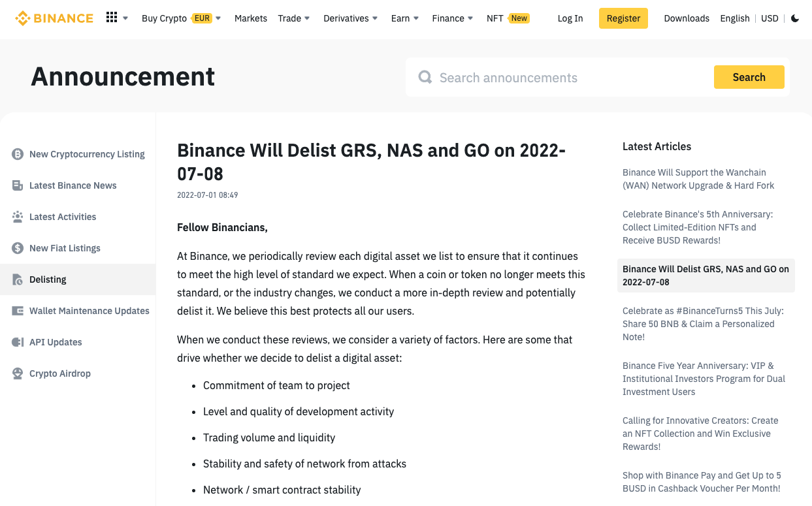Click the Latest Articles heading
Image resolution: width=812 pixels, height=506 pixels.
pyautogui.click(x=657, y=146)
